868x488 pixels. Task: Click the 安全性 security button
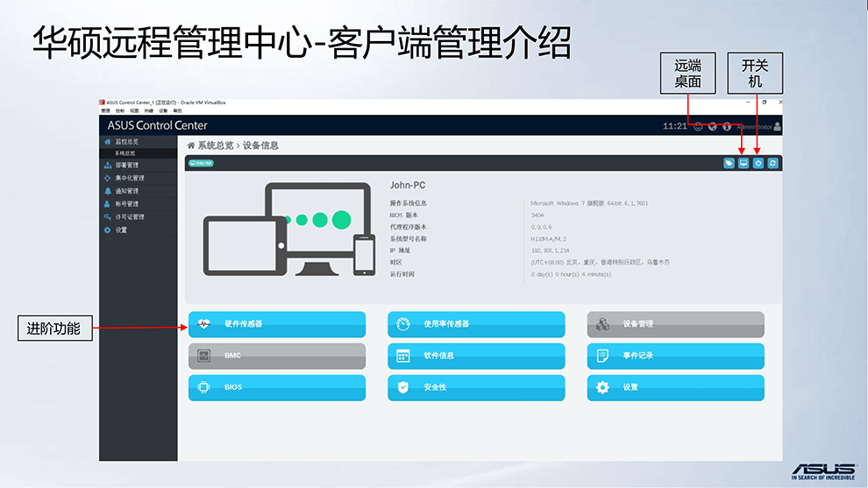pyautogui.click(x=476, y=387)
